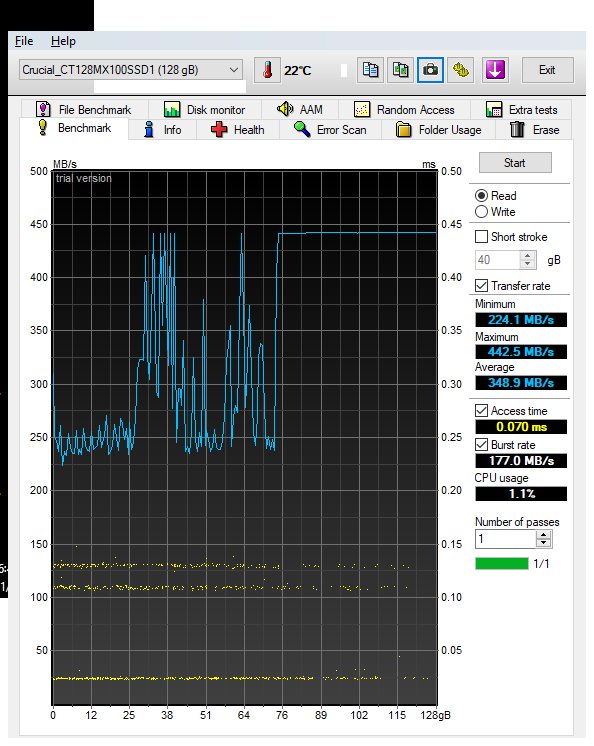Click the thermometer temperature icon
The width and height of the screenshot is (594, 746).
pos(267,70)
